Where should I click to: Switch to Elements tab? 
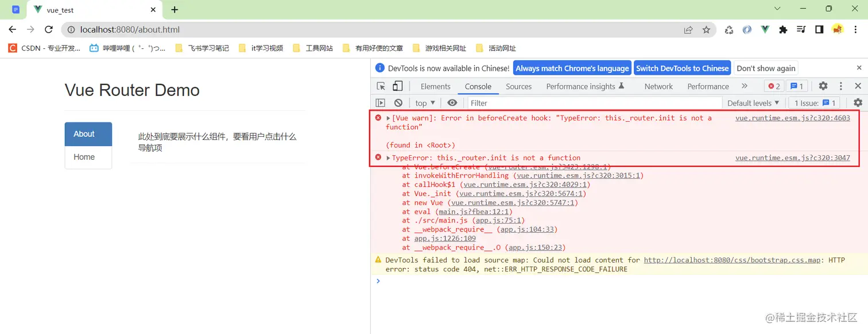435,86
